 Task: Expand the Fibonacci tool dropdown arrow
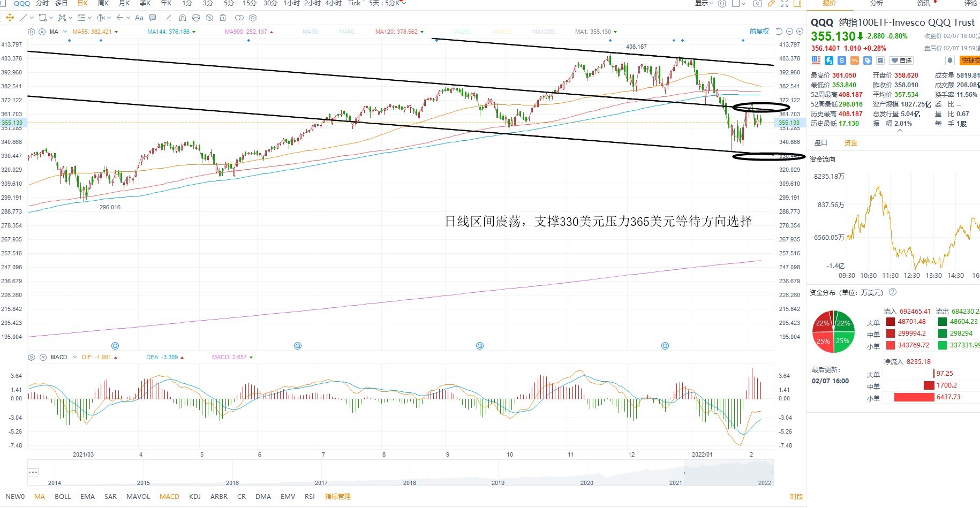point(89,18)
